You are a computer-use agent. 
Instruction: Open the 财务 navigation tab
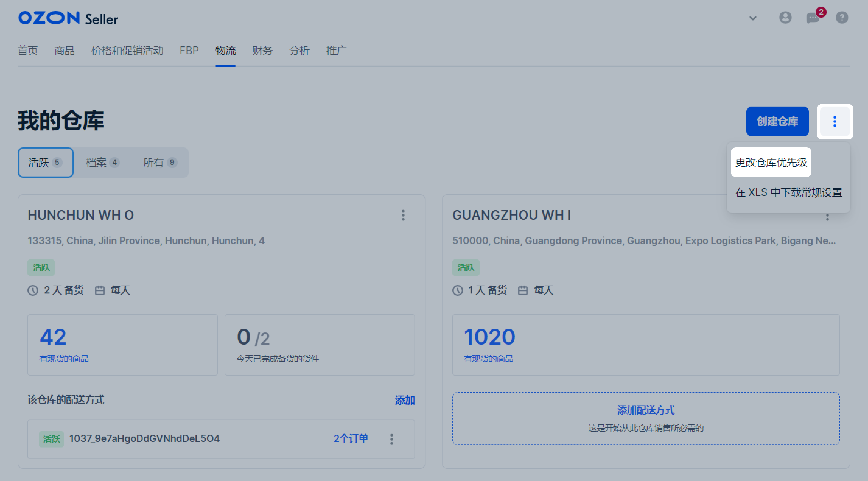[262, 51]
